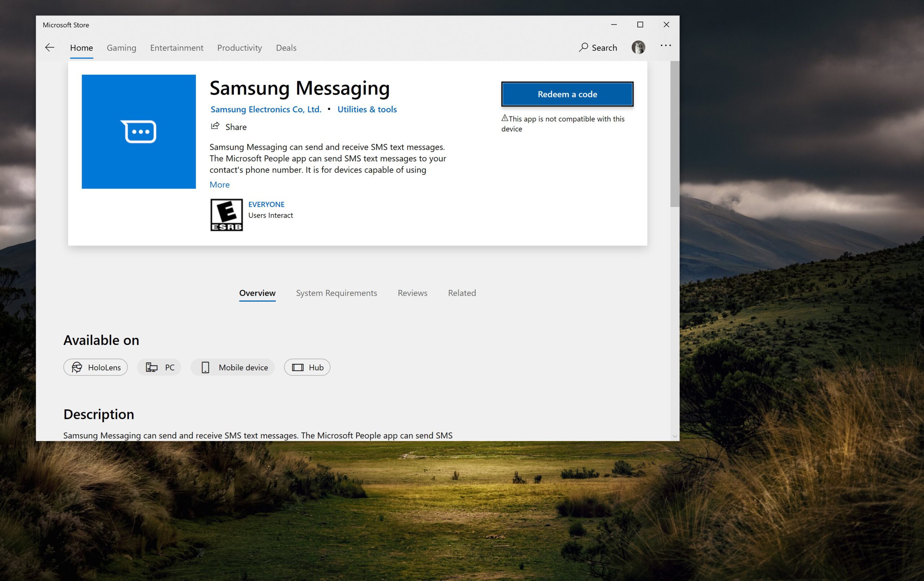Image resolution: width=924 pixels, height=581 pixels.
Task: Go back with the back arrow
Action: pos(49,48)
